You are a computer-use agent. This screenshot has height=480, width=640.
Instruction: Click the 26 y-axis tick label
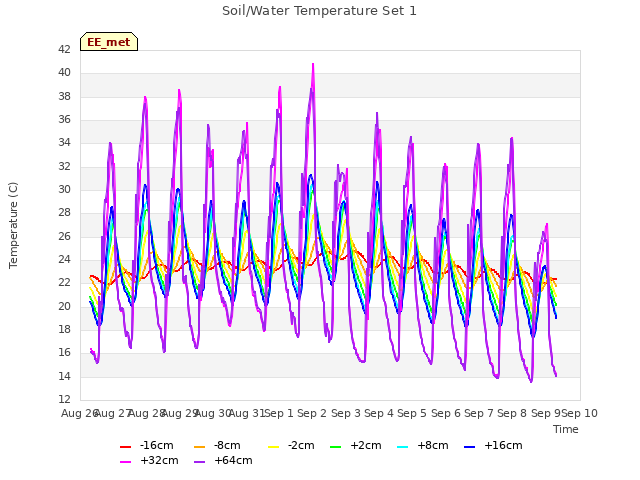click(64, 236)
